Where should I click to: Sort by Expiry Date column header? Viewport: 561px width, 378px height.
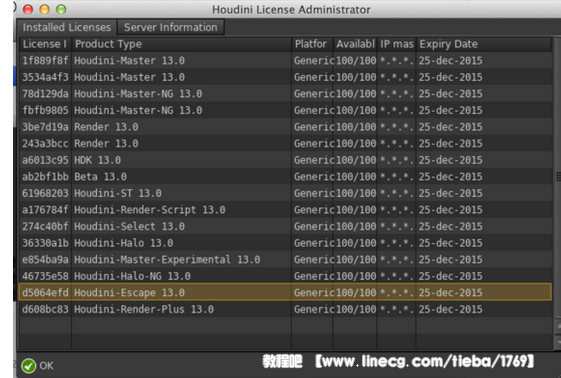(x=484, y=44)
